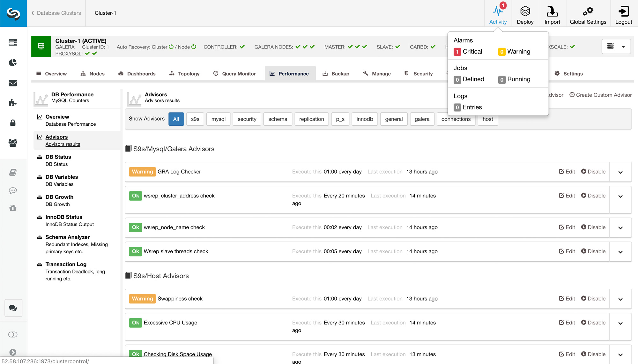Open the Settings tab
Screen dimensions: 638x364
click(x=568, y=74)
